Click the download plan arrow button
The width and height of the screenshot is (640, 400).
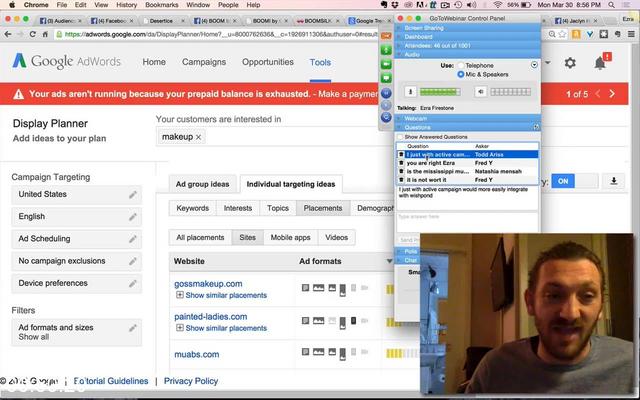click(613, 181)
